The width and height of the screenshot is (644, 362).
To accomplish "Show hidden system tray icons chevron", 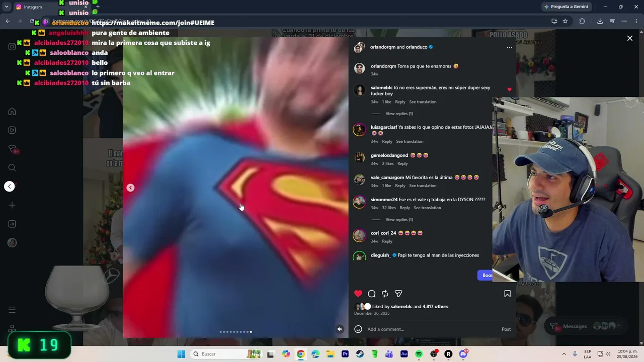I will point(563,354).
